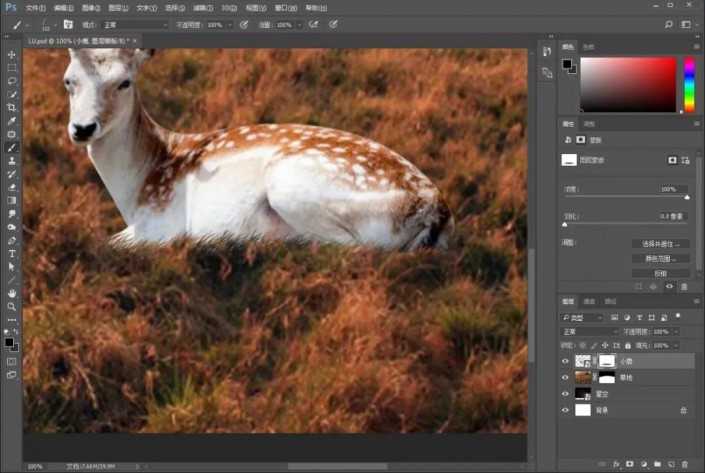
Task: Click the 颜色范围 button
Action: tap(661, 258)
